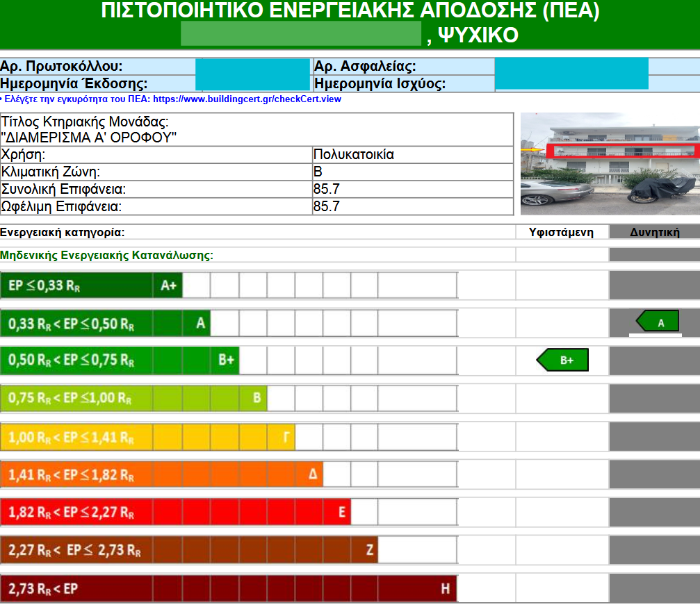Viewport: 700px width, 605px height.
Task: Select the light green B class bar
Action: click(x=132, y=399)
